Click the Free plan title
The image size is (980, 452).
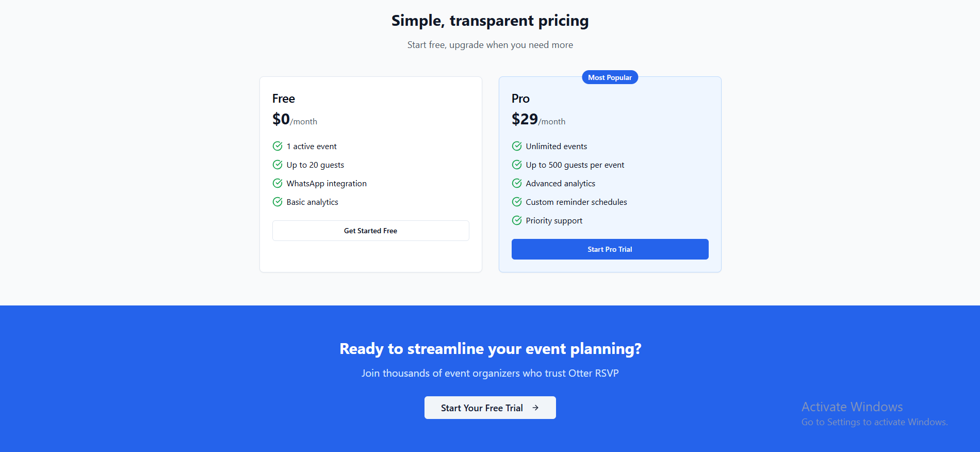[x=284, y=99]
